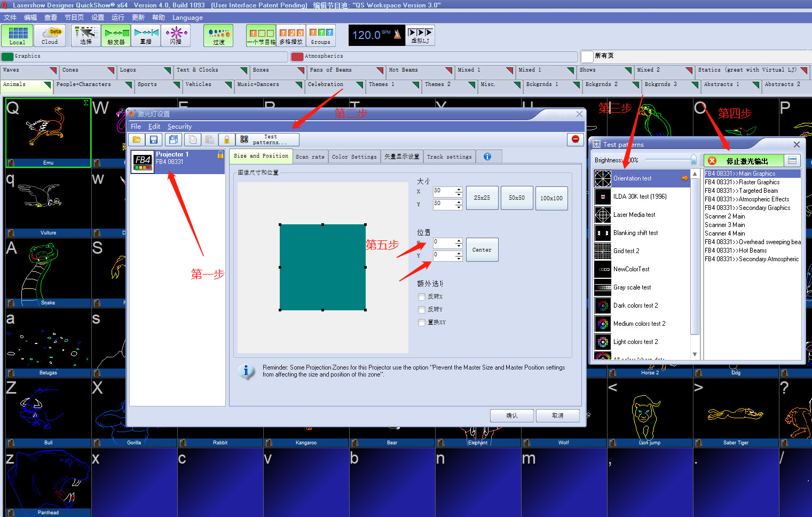Screen dimensions: 812x517
Task: Decrease size Y value with down arrow
Action: [x=459, y=206]
